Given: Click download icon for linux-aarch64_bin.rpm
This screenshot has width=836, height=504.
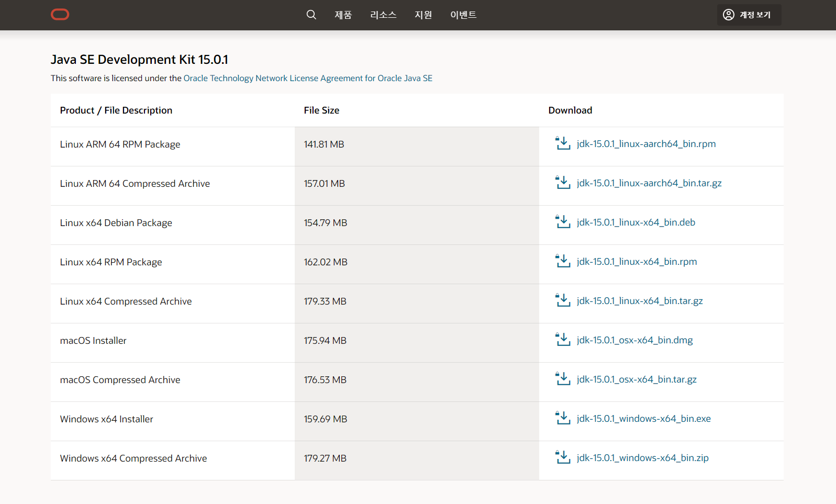Looking at the screenshot, I should 563,143.
